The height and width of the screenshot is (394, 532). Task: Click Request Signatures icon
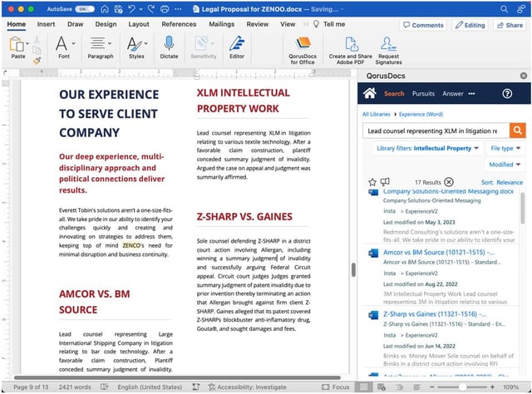pos(388,50)
